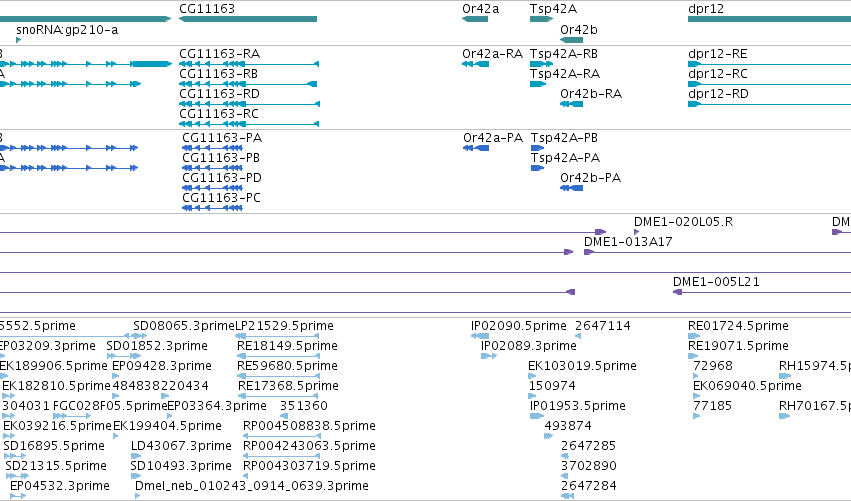Image resolution: width=851 pixels, height=501 pixels.
Task: Open the Or42a-PA protein label
Action: [493, 138]
